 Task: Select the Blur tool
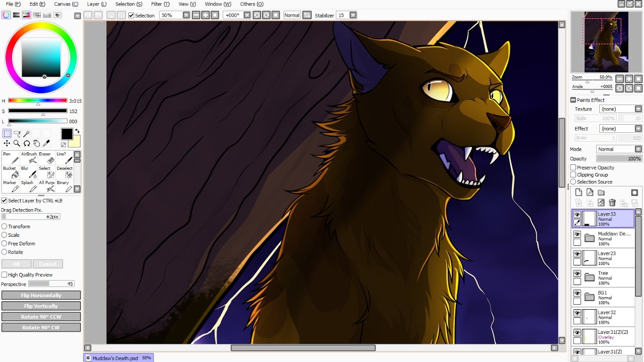pyautogui.click(x=29, y=172)
